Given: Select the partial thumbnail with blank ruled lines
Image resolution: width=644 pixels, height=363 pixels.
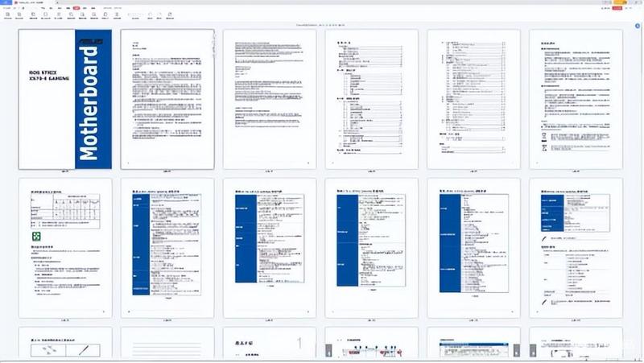Looking at the screenshot, I should click(167, 342).
